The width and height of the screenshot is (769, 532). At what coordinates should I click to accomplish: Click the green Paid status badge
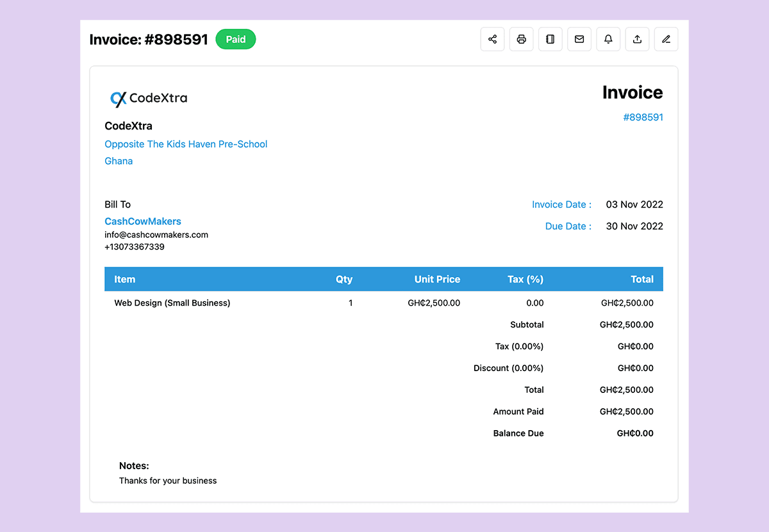click(x=235, y=39)
